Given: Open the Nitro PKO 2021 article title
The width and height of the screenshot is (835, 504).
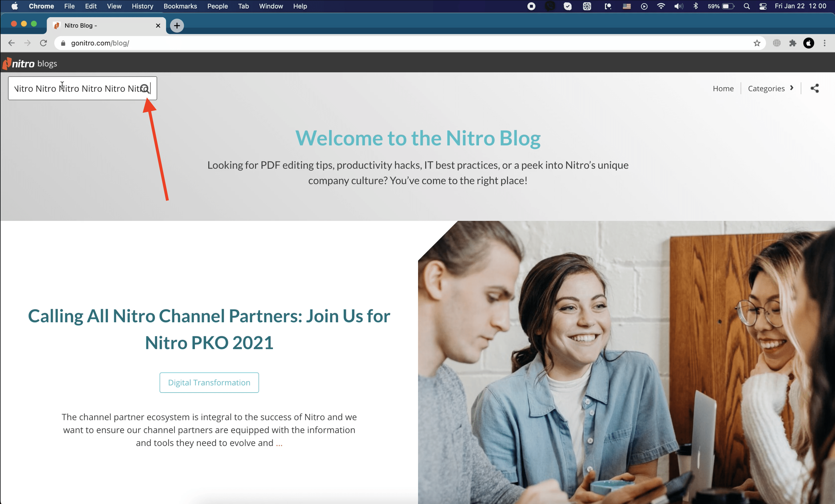Looking at the screenshot, I should click(x=209, y=329).
